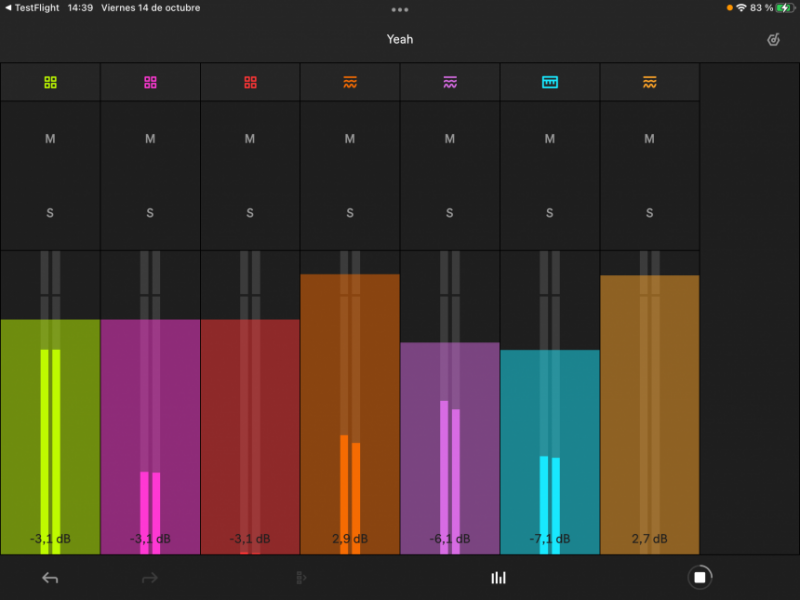Select the red drum pads track icon
Screen dimensions: 800x600
[250, 81]
